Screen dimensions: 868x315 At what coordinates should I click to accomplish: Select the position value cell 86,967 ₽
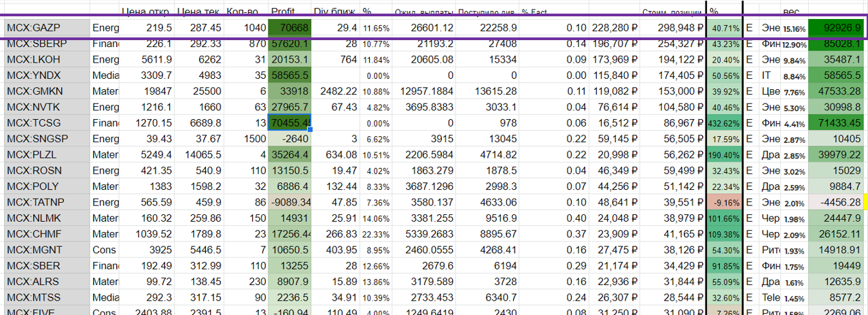672,122
